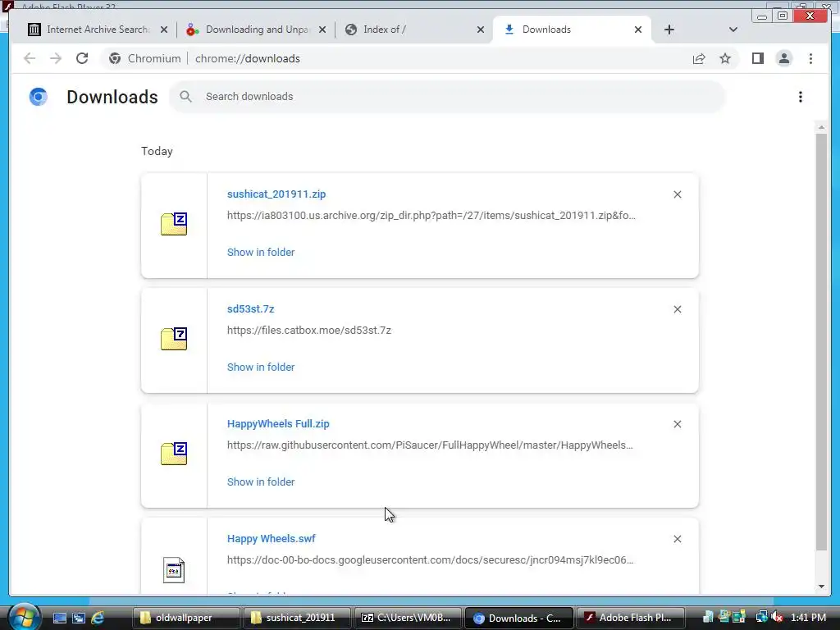The height and width of the screenshot is (630, 840).
Task: Remove sd53st.7z from the downloads list
Action: click(677, 309)
